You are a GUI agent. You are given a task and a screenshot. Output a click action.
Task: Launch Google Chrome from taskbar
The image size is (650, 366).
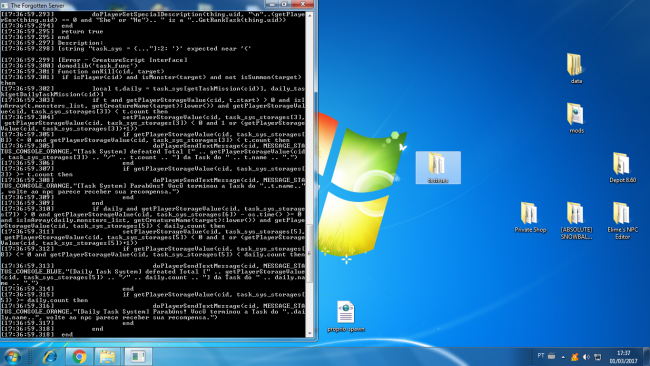79,356
